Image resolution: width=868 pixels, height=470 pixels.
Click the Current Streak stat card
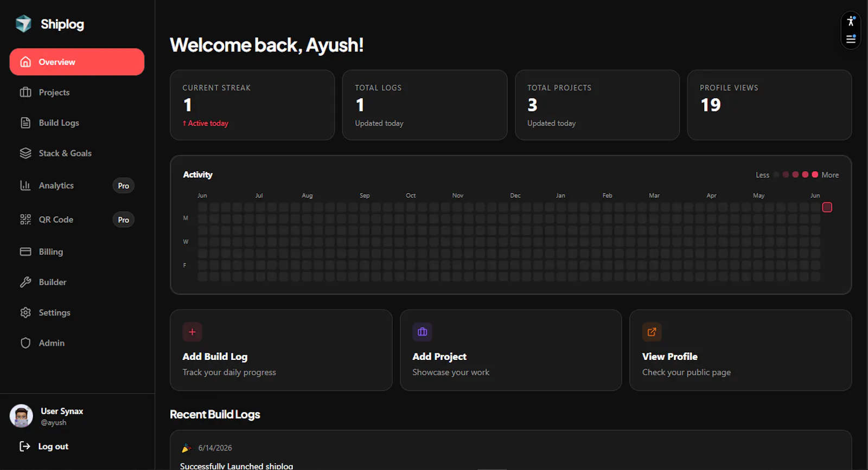[252, 105]
